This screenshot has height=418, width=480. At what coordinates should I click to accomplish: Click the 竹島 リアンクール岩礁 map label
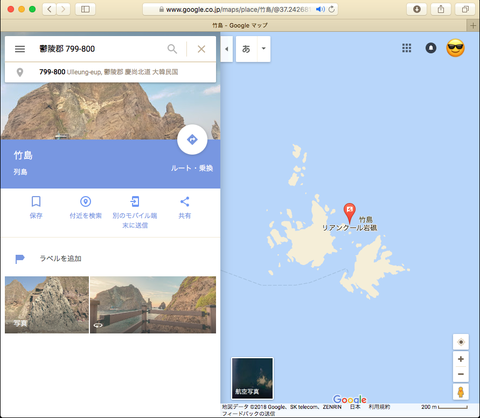(350, 224)
